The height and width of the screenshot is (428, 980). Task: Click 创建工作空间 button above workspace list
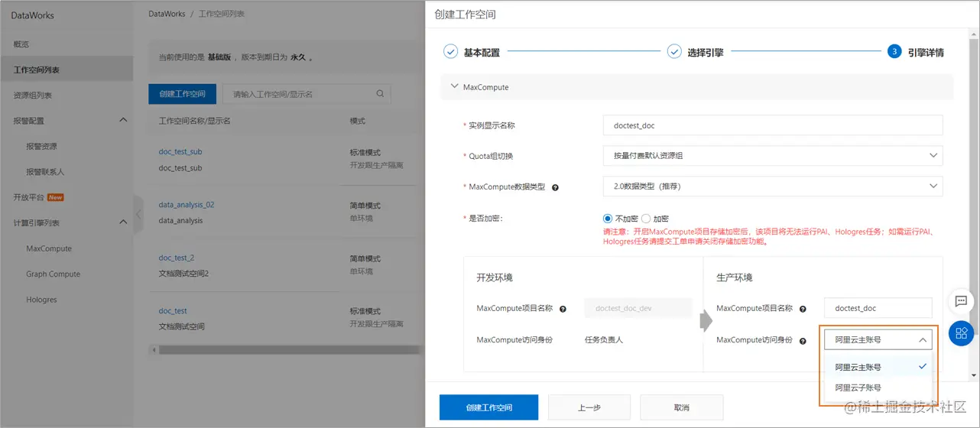182,94
